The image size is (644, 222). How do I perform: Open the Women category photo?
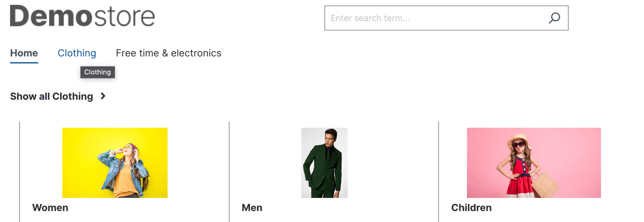115,163
